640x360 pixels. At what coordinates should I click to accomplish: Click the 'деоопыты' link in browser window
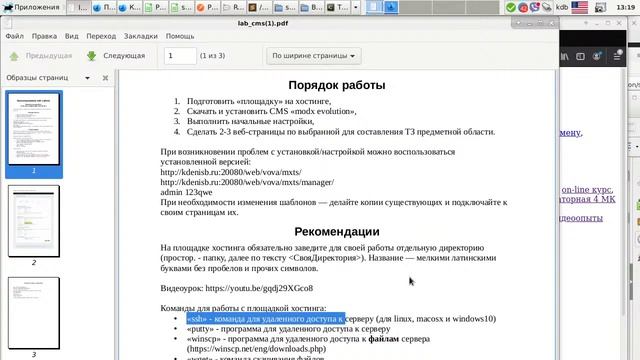[x=581, y=218]
